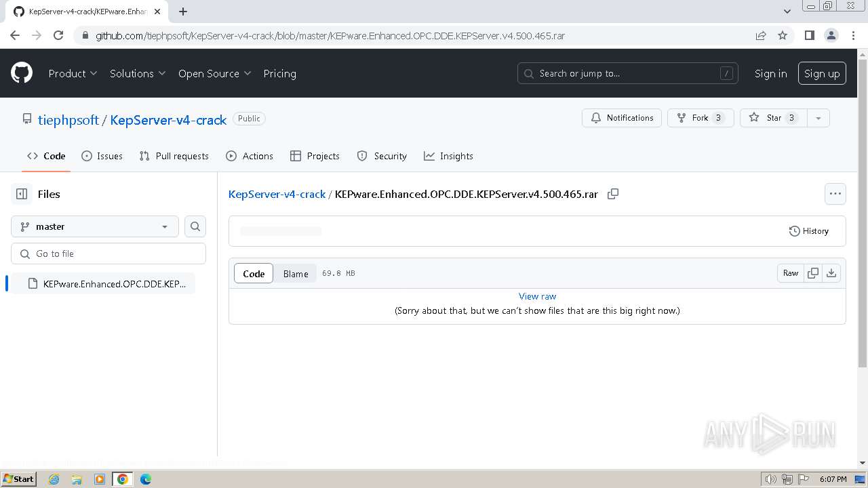
Task: Fork the repository
Action: (x=701, y=118)
